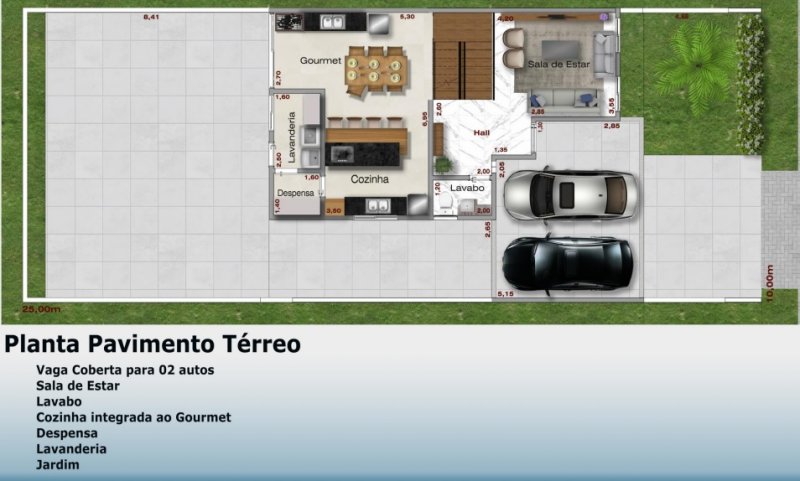The height and width of the screenshot is (481, 800).
Task: Click the 'Gourmet' room label on floor plan
Action: tap(321, 61)
